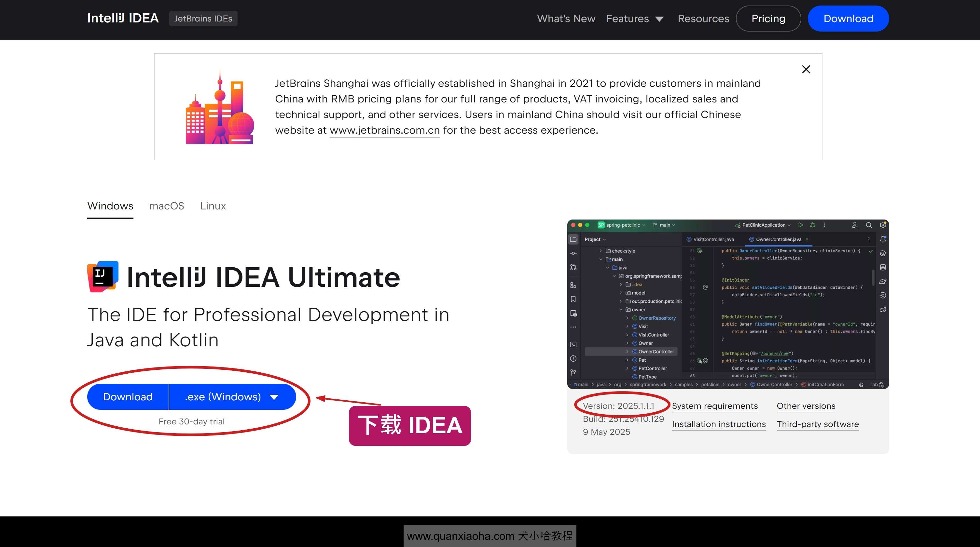This screenshot has height=547, width=980.
Task: Click the IntelliJ IDEA Ultimate IJ logo icon
Action: pos(103,276)
